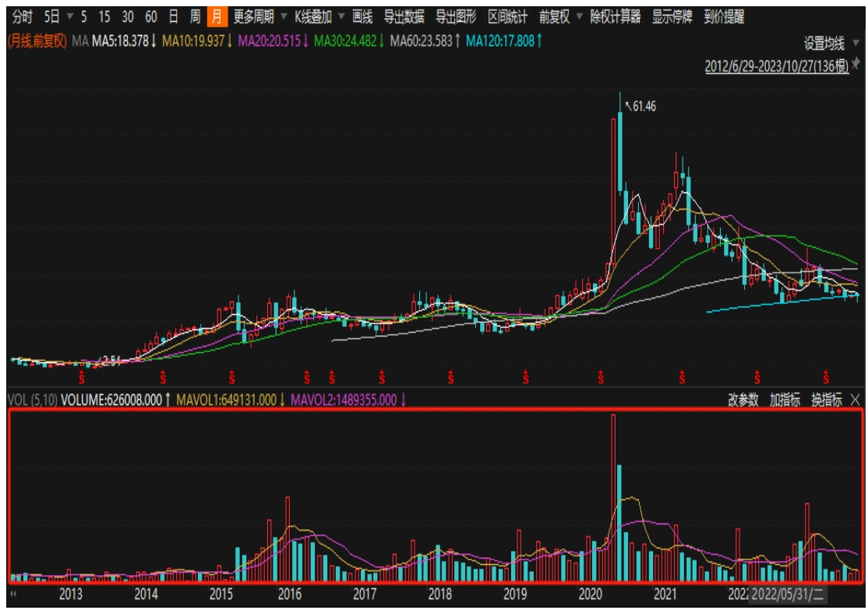
Task: Click the pin icon beside the date range
Action: [x=856, y=69]
